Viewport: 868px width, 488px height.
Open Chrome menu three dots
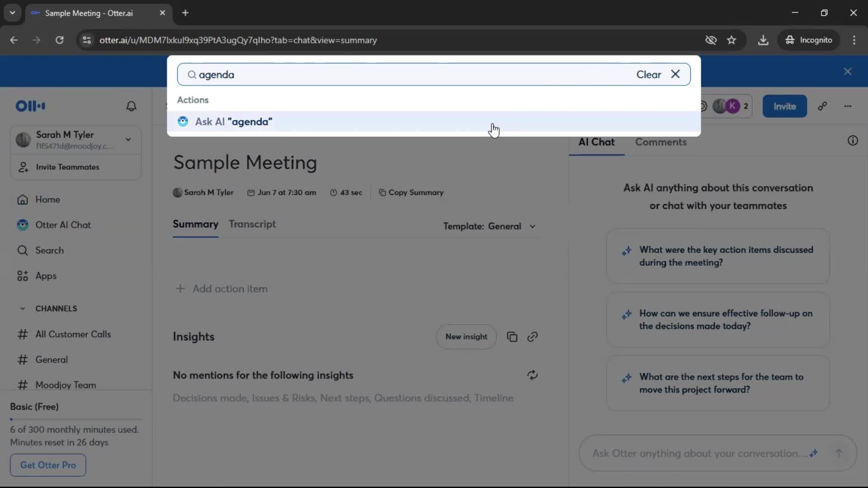coord(854,40)
